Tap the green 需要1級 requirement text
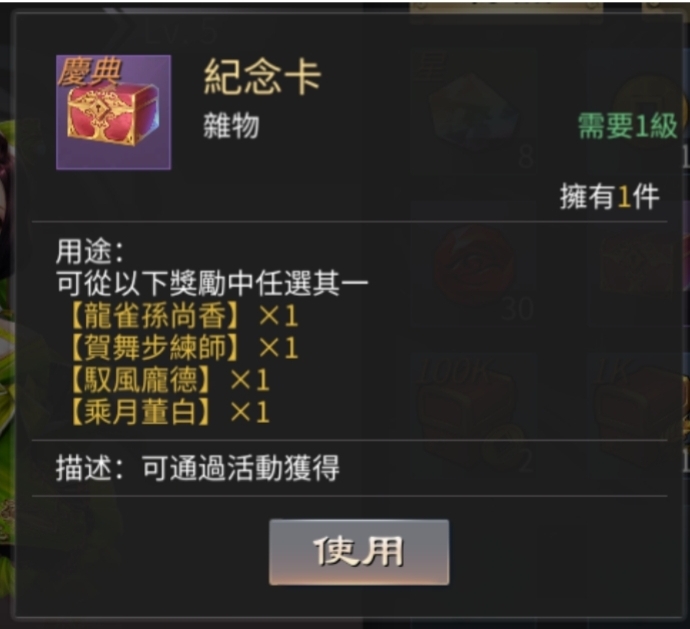 tap(627, 126)
